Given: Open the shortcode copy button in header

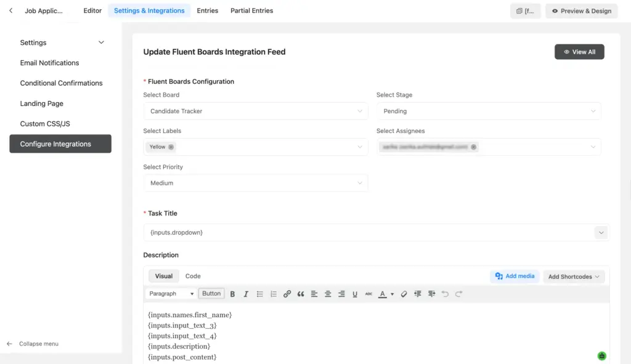Looking at the screenshot, I should pyautogui.click(x=525, y=11).
